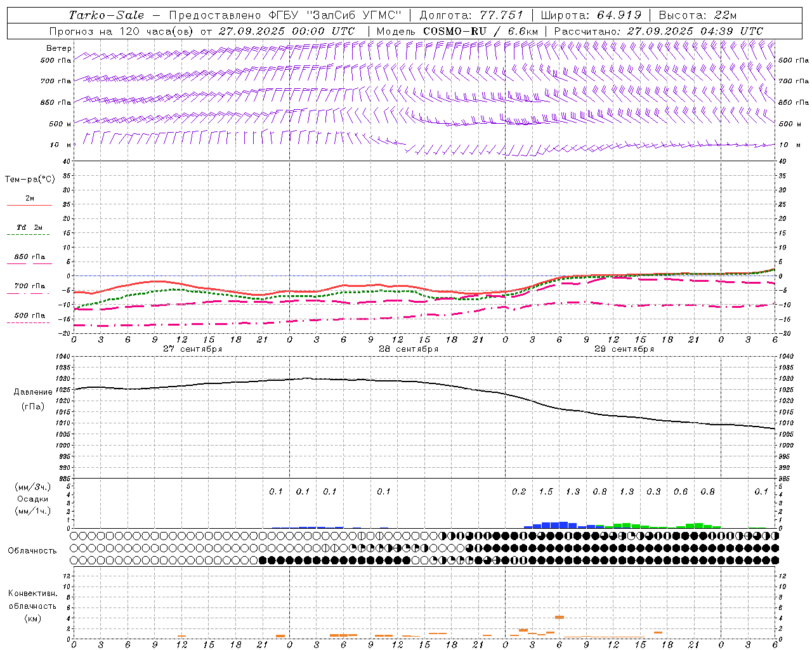Viewport: 812px width, 650px height.
Task: Select the COSMO-RU model name in header
Action: 454,31
